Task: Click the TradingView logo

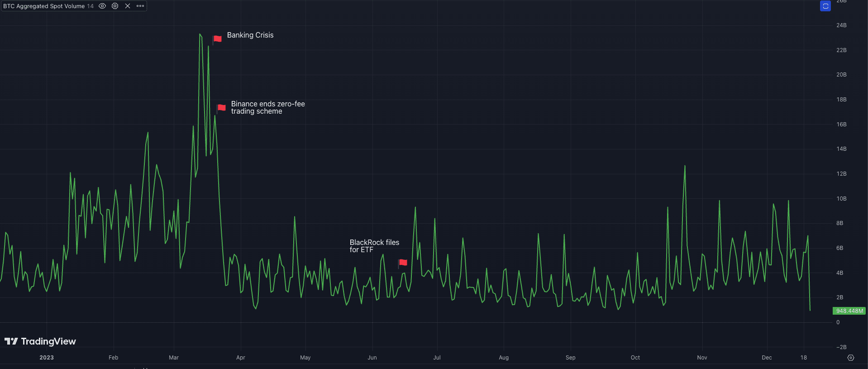Action: (40, 341)
